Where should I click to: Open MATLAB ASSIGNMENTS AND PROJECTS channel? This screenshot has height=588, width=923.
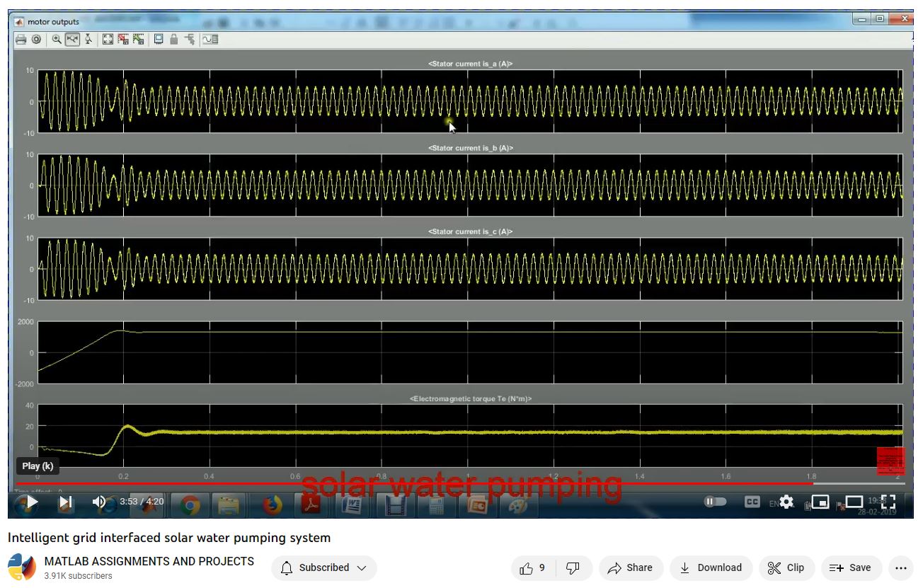click(149, 561)
